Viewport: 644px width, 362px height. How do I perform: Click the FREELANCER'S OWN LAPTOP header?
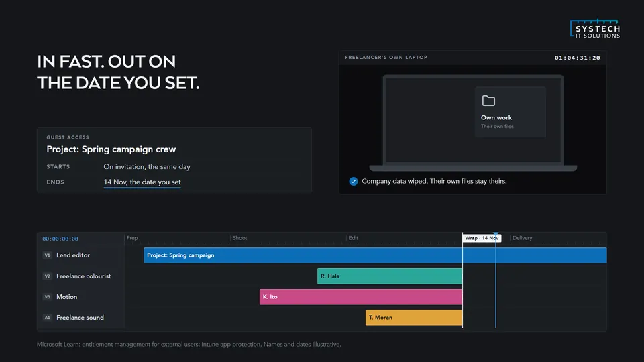coord(386,58)
